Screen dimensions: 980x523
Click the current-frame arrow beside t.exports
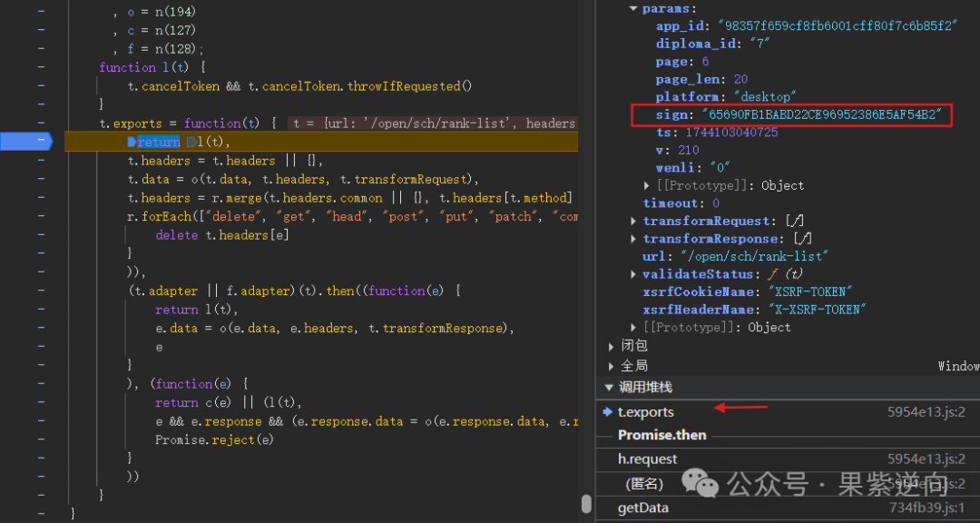tap(608, 412)
